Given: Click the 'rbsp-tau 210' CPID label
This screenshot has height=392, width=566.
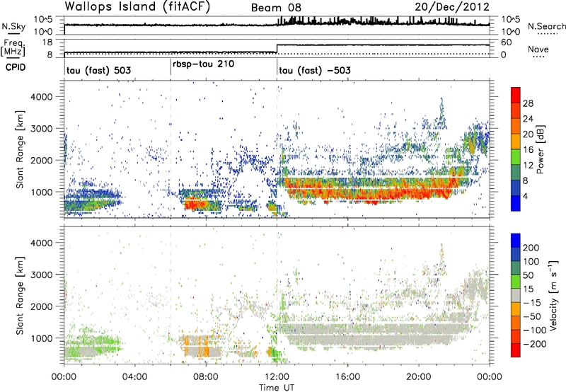Looking at the screenshot, I should click(x=204, y=64).
